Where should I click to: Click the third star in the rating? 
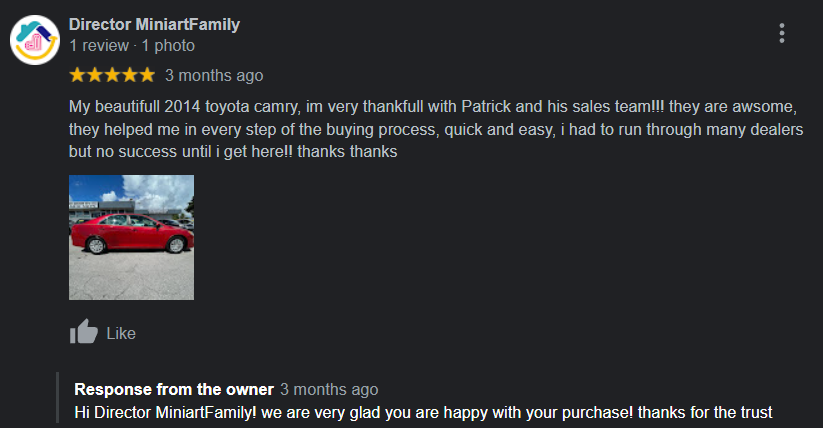(x=112, y=75)
